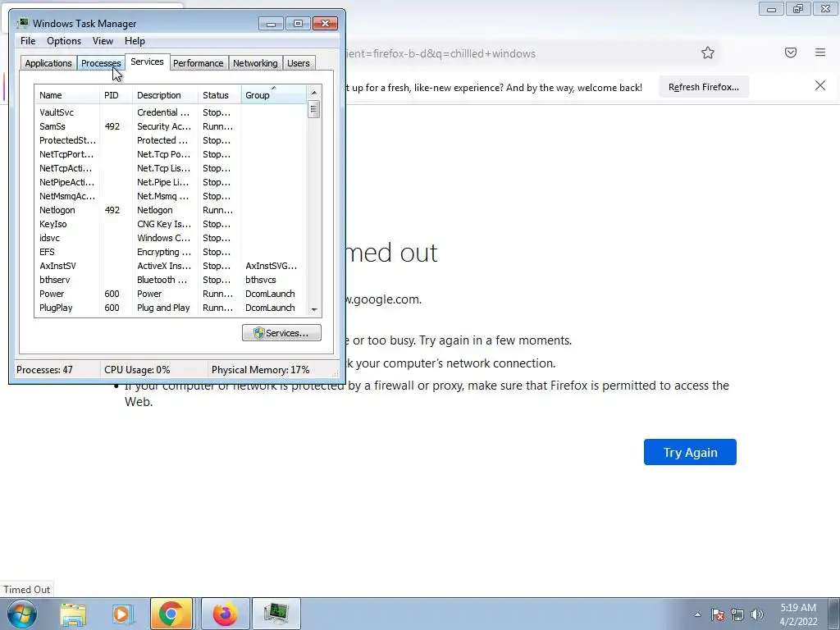Switch to the Processes tab
This screenshot has height=630, width=840.
pyautogui.click(x=101, y=62)
